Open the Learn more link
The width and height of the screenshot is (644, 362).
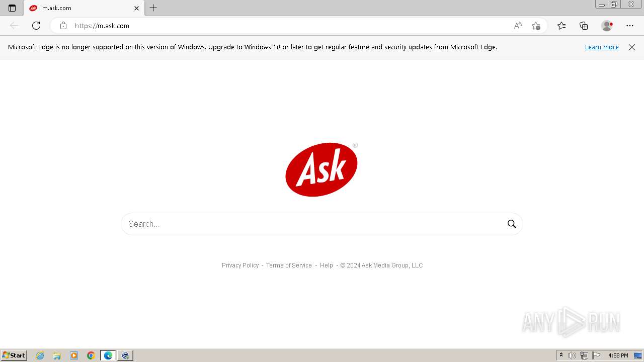602,47
